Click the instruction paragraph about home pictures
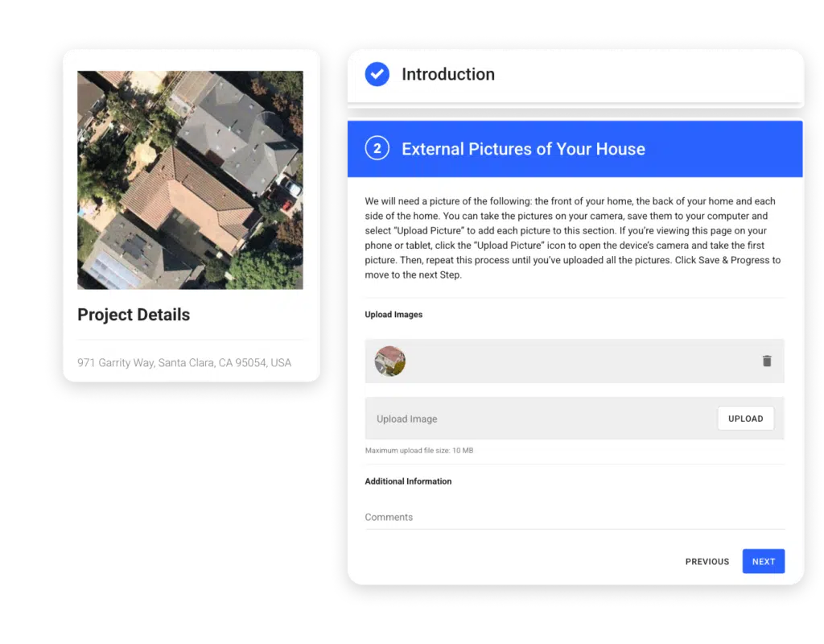Screen dimensions: 824x644 point(573,238)
